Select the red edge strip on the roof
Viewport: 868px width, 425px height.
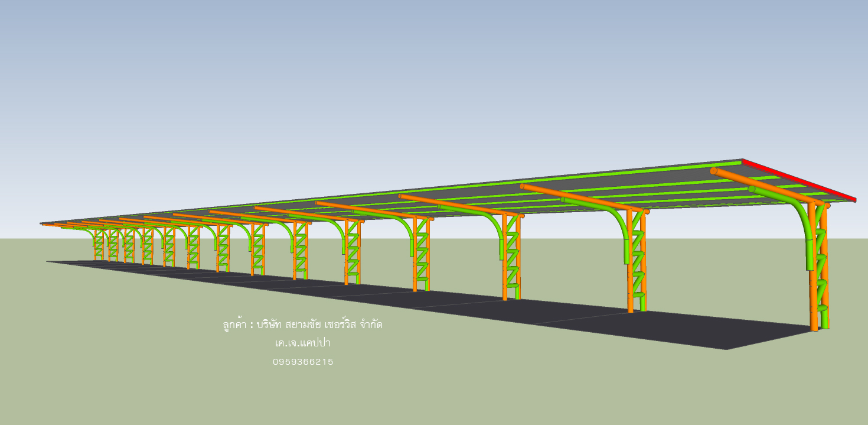pos(797,180)
